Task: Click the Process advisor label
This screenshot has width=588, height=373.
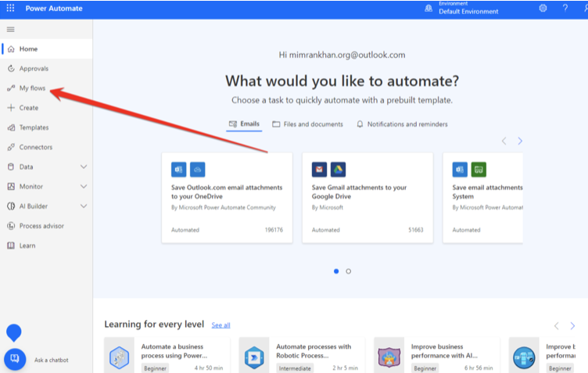Action: [x=41, y=226]
